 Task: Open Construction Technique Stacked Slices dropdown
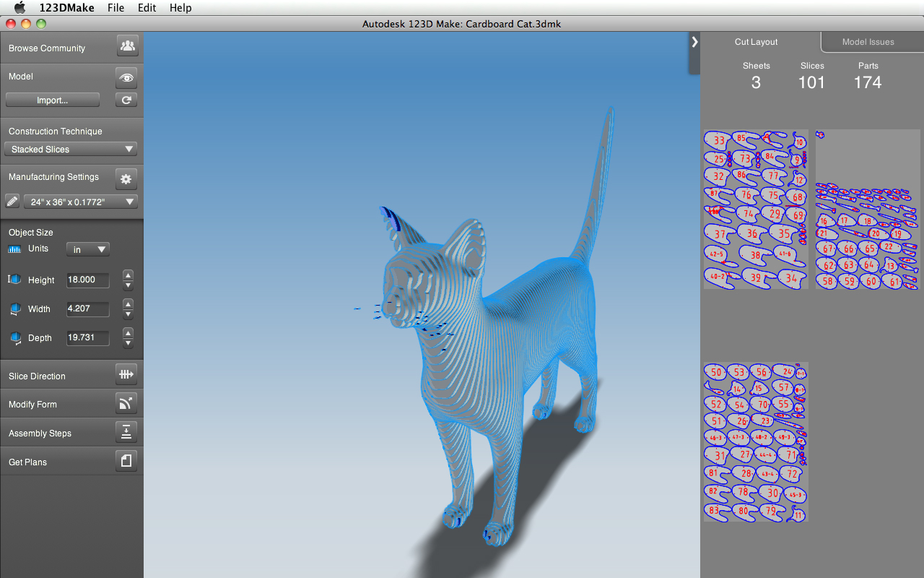(71, 149)
